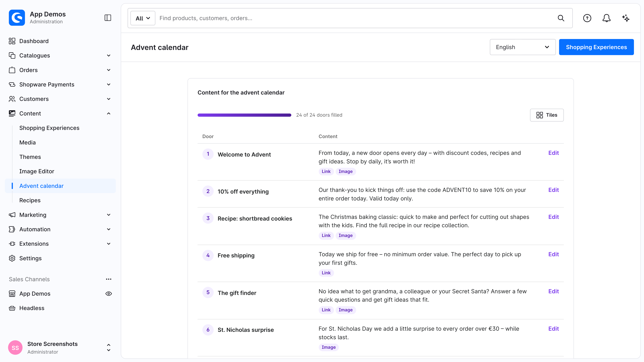The width and height of the screenshot is (644, 362).
Task: Click the Marketing megaphone icon
Action: [x=12, y=215]
